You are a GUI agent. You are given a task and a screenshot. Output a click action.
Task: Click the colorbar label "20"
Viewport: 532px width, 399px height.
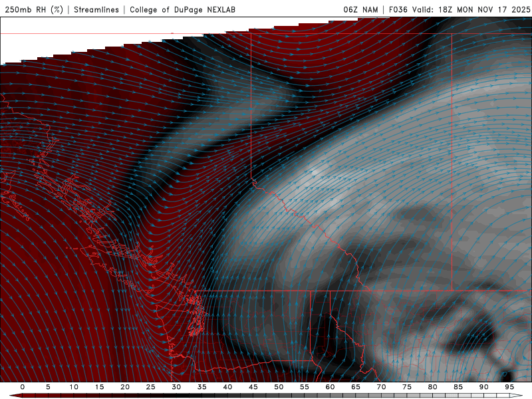point(125,387)
